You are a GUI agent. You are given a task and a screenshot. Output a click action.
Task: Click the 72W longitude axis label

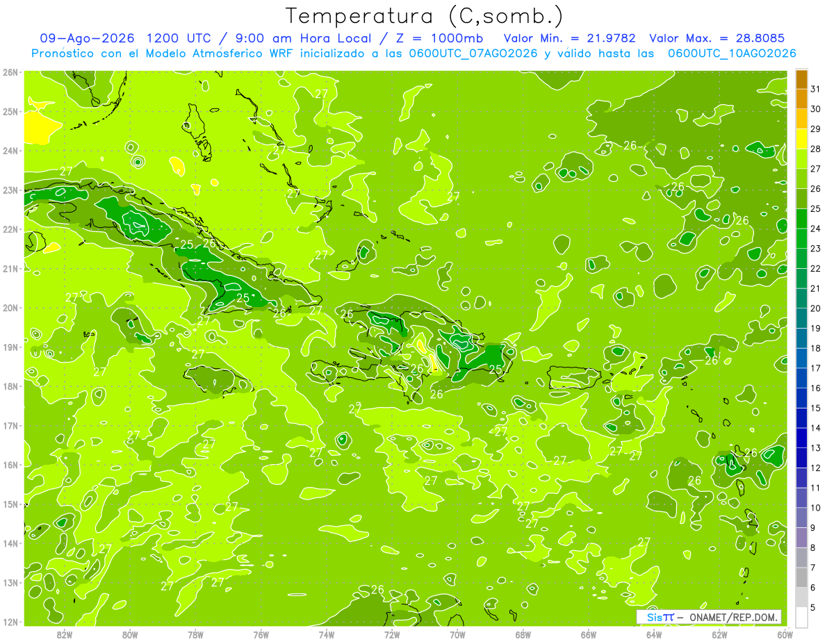pyautogui.click(x=392, y=634)
